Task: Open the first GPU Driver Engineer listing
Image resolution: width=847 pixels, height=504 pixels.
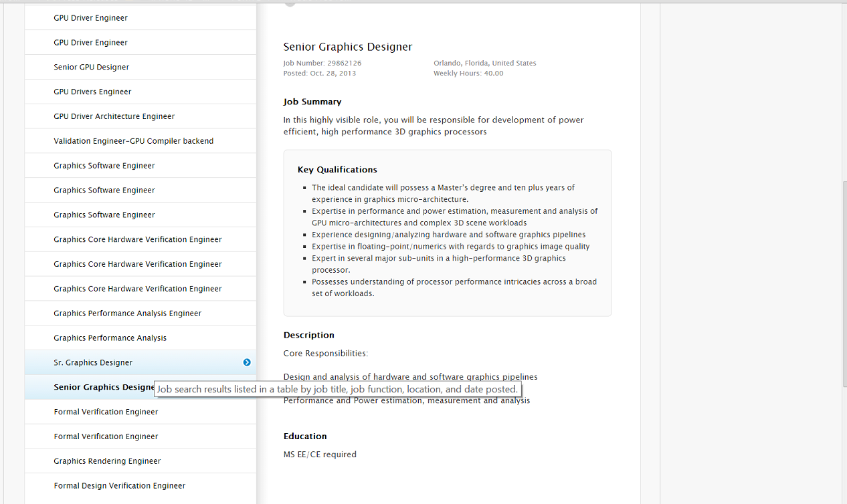Action: tap(90, 18)
